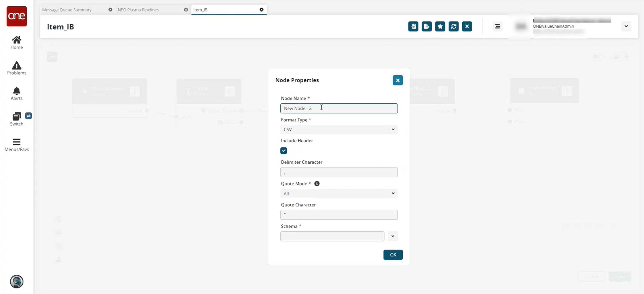
Task: Click the Quote Mode info icon
Action: (x=317, y=184)
